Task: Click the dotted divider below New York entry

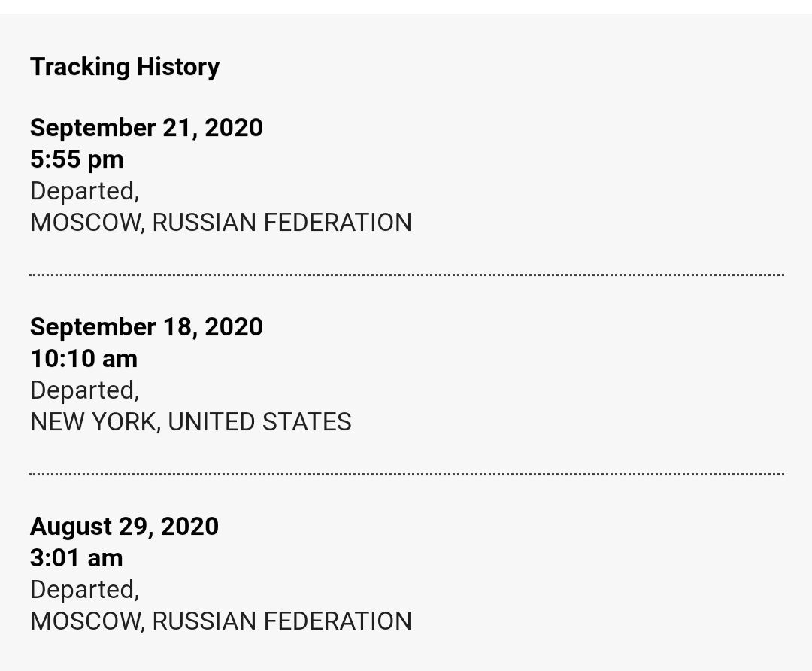Action: pyautogui.click(x=406, y=475)
